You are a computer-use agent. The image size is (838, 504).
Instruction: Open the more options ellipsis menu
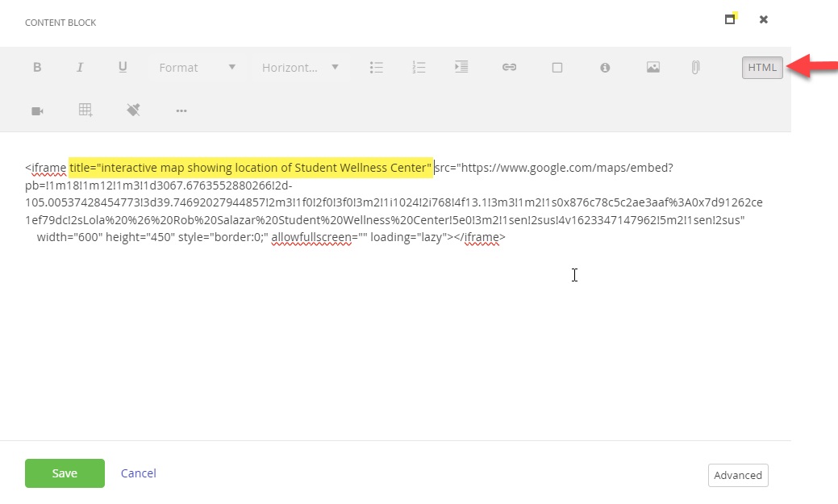click(x=181, y=110)
